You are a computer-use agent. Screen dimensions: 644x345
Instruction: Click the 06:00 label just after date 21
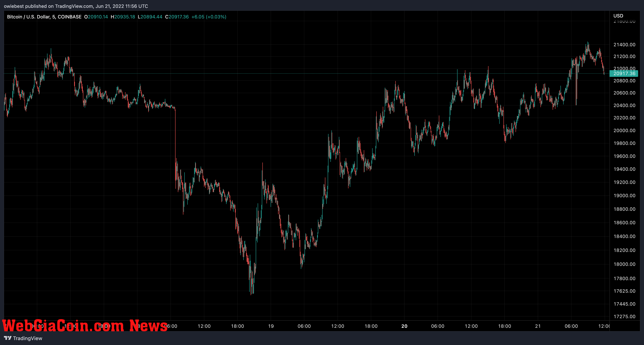571,326
